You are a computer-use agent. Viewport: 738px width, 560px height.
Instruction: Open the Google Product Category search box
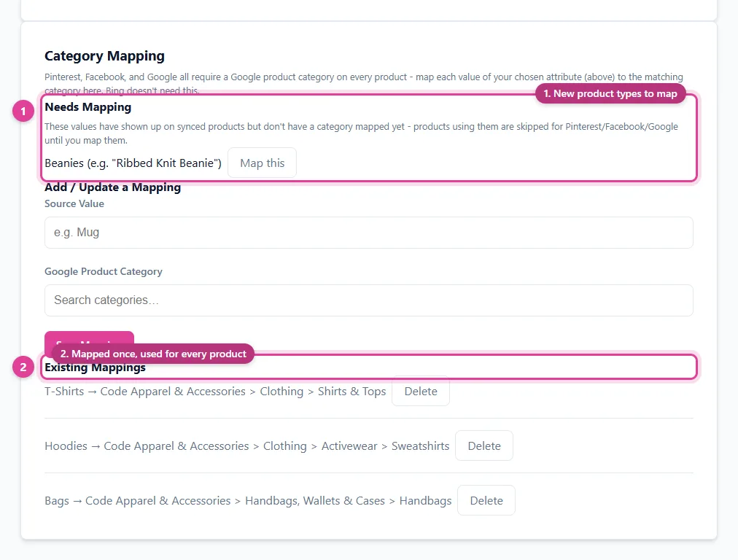[x=368, y=300]
